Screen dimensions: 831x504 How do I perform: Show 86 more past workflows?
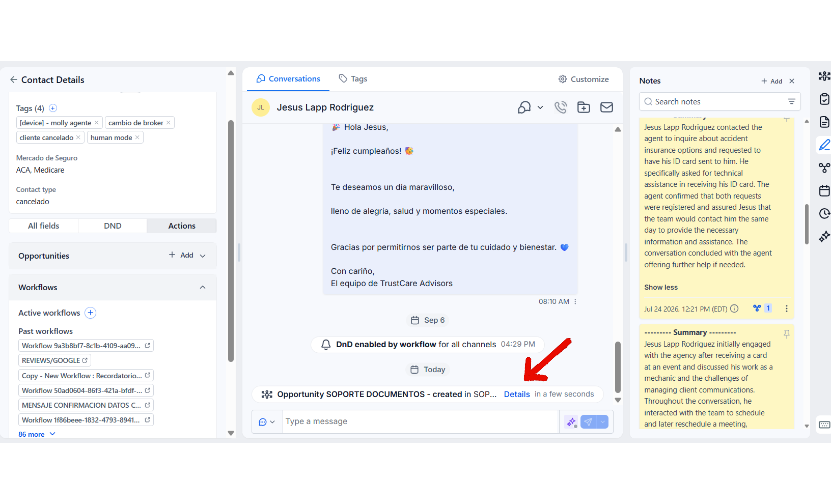tap(37, 434)
